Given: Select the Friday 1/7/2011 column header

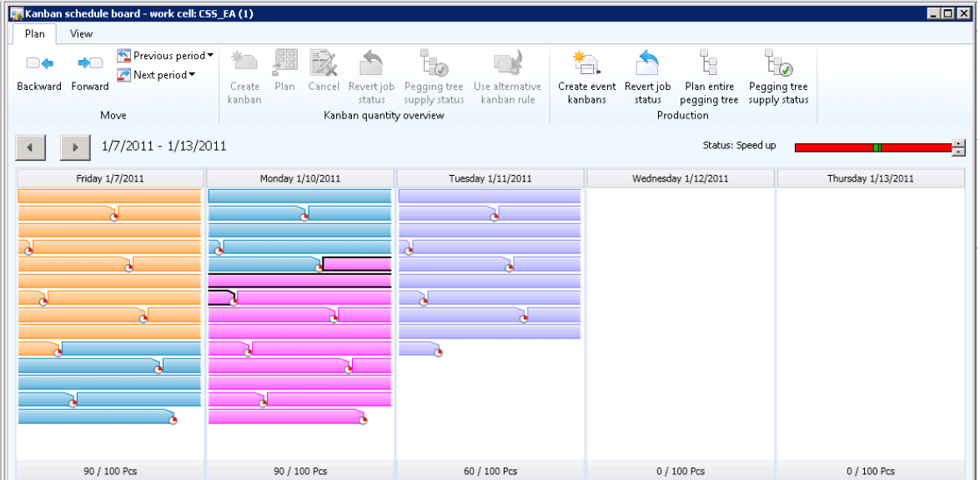Looking at the screenshot, I should tap(109, 178).
